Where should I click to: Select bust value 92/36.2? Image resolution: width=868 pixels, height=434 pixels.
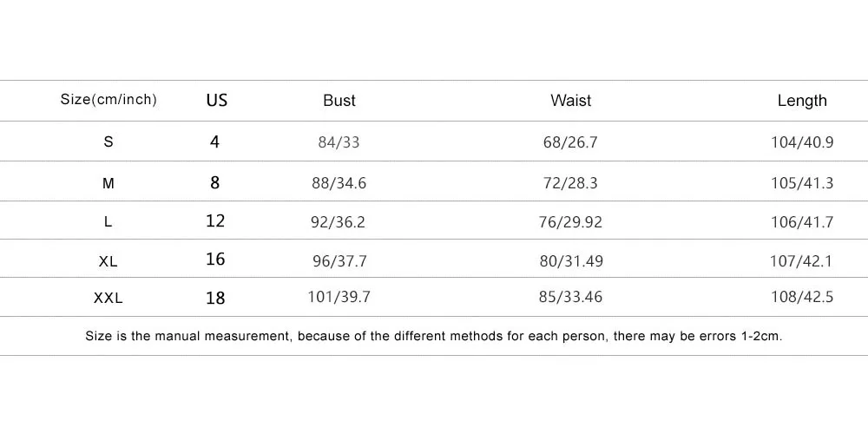(x=339, y=222)
